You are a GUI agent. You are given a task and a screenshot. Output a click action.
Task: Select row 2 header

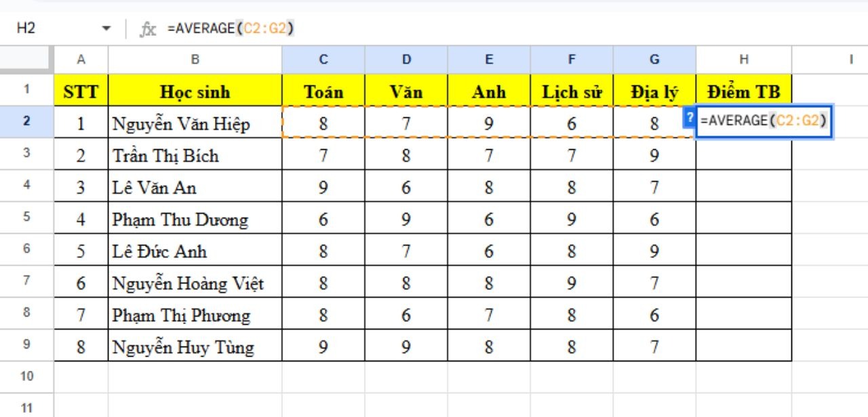click(x=26, y=122)
